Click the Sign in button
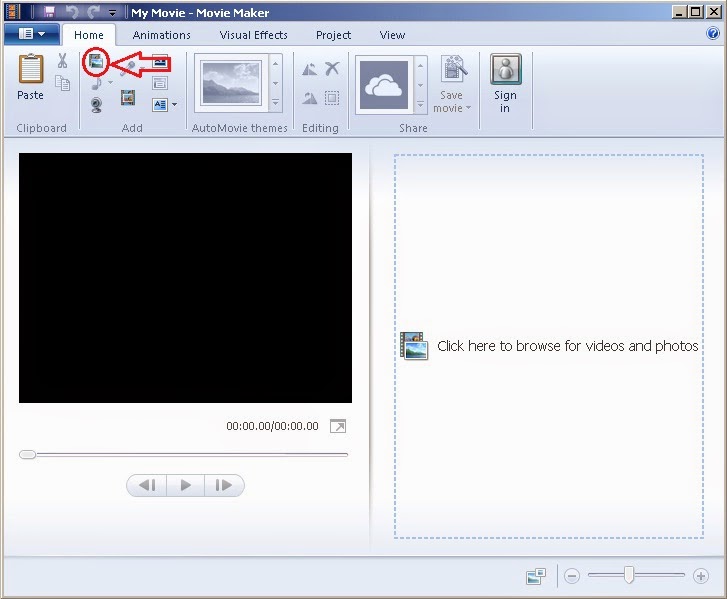727x599 pixels. [505, 83]
